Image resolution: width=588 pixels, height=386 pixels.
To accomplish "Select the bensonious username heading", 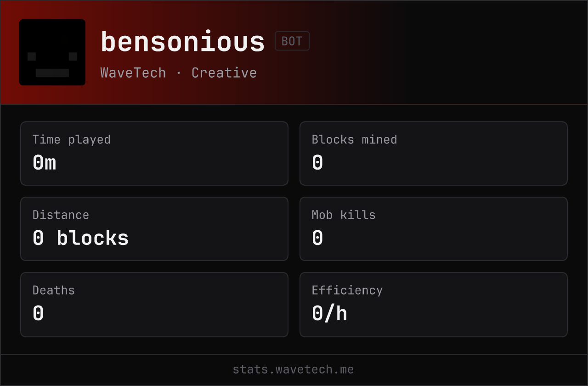I will (x=183, y=42).
